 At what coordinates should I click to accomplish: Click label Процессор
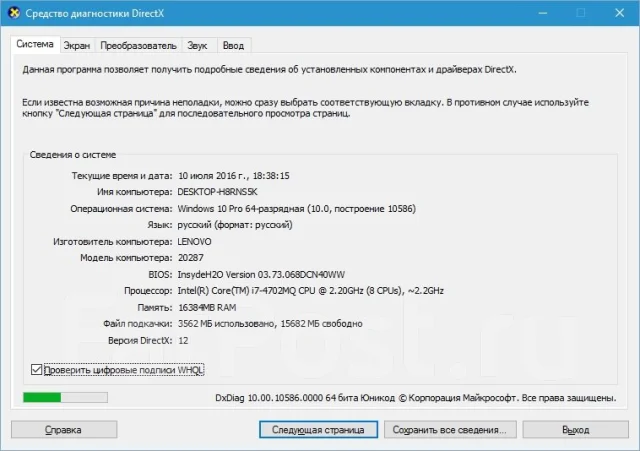point(148,291)
